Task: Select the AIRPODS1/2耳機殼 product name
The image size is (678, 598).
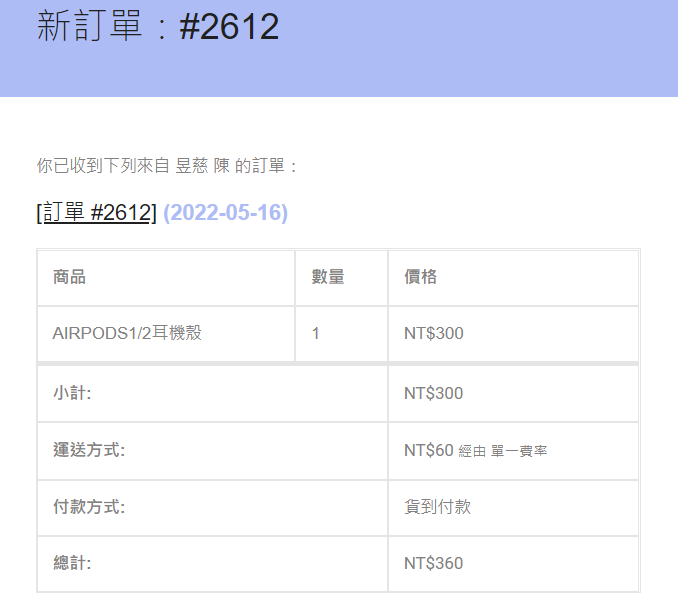Action: pos(127,333)
